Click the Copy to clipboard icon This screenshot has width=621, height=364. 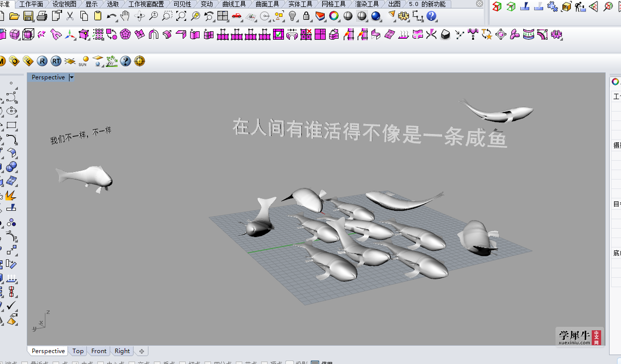84,16
